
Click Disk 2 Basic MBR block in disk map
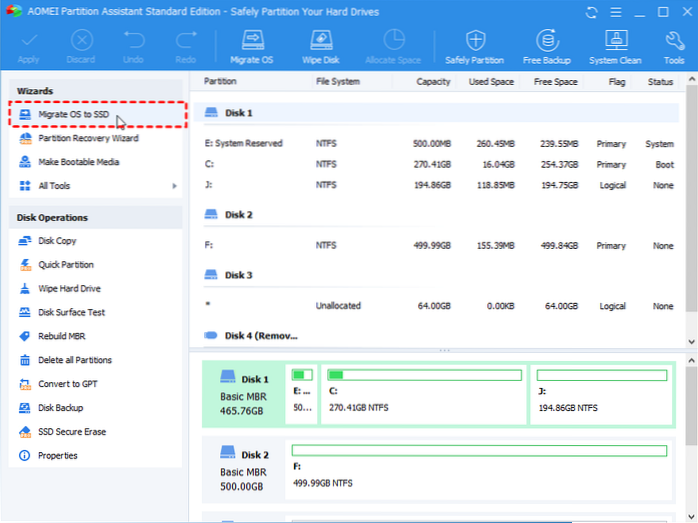pyautogui.click(x=244, y=470)
